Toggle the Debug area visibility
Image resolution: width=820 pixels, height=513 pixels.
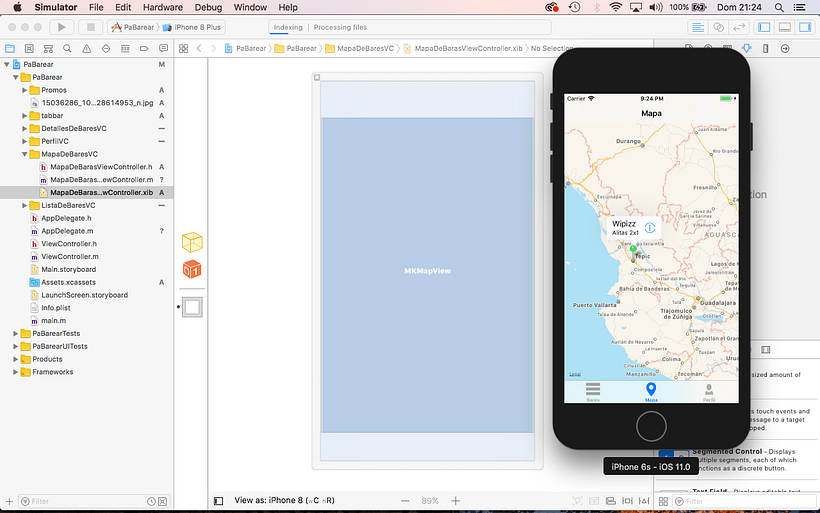[784, 27]
